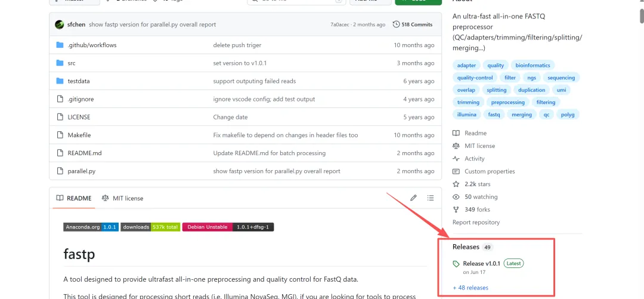
Task: Click the Activity pulse icon
Action: coord(456,159)
